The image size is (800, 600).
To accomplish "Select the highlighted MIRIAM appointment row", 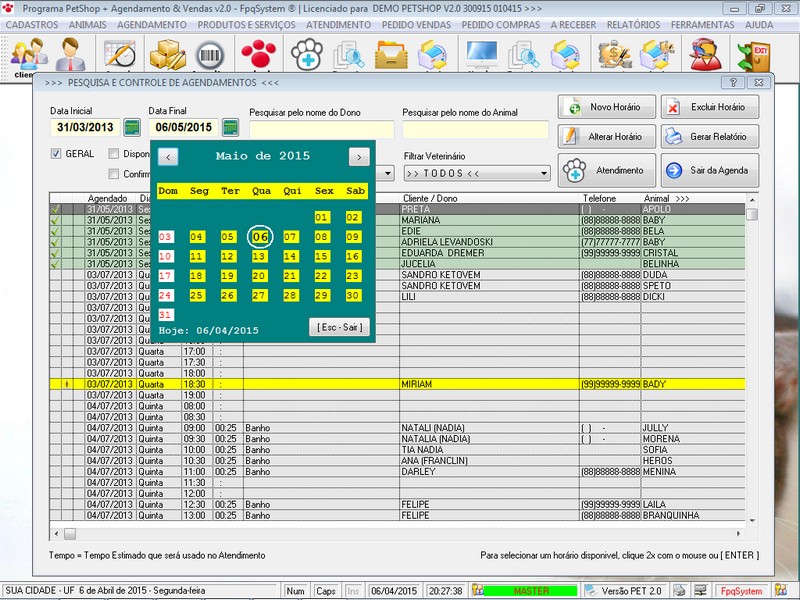I will pos(397,384).
